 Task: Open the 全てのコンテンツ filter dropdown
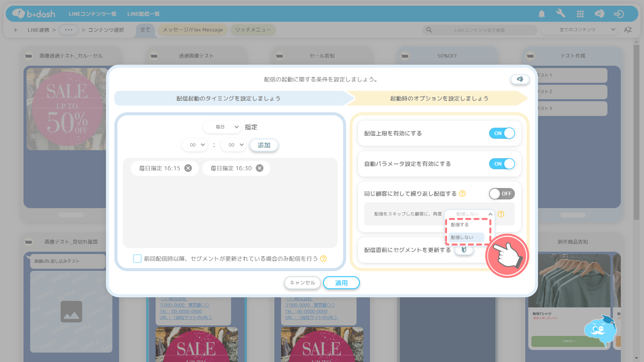[580, 30]
